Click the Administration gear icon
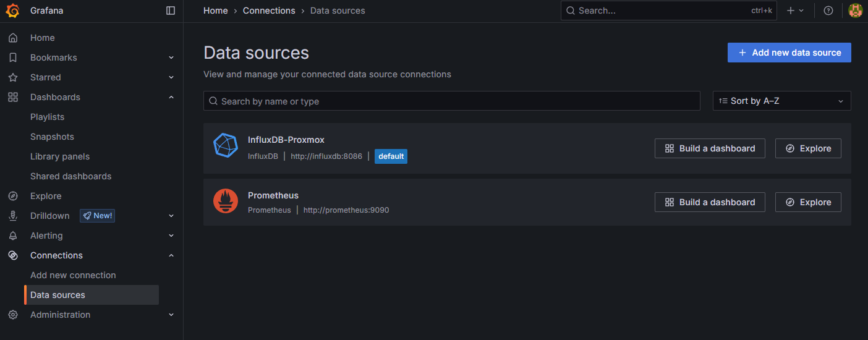Screen dimensions: 868x340 (13, 315)
